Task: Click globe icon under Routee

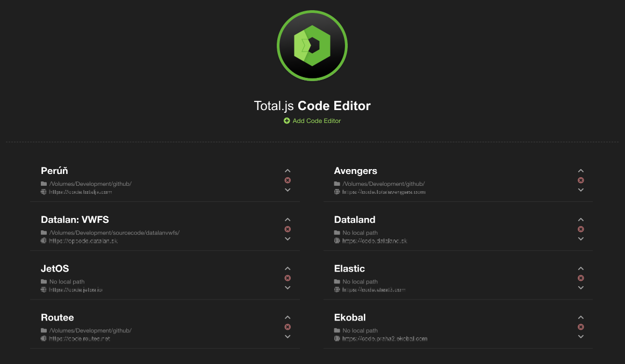Action: (x=44, y=339)
